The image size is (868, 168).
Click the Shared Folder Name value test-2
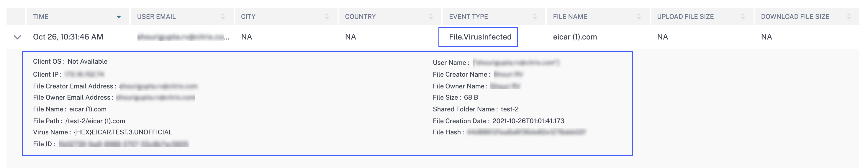coord(510,109)
